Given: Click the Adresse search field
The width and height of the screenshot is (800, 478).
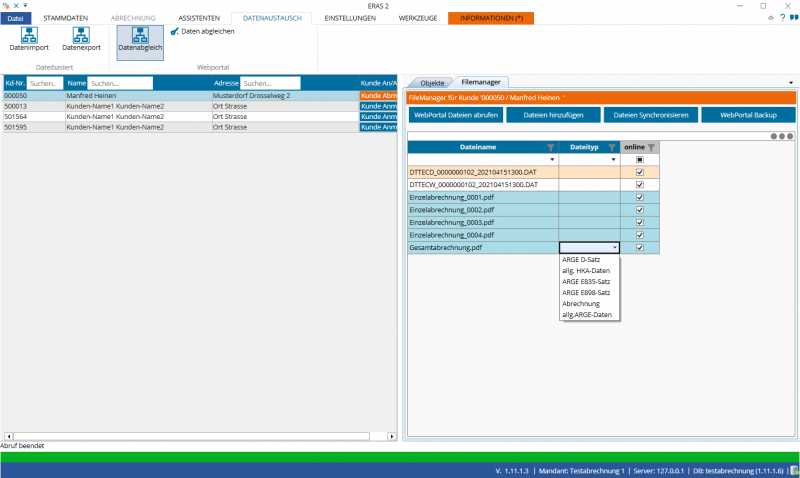Looking at the screenshot, I should point(270,83).
